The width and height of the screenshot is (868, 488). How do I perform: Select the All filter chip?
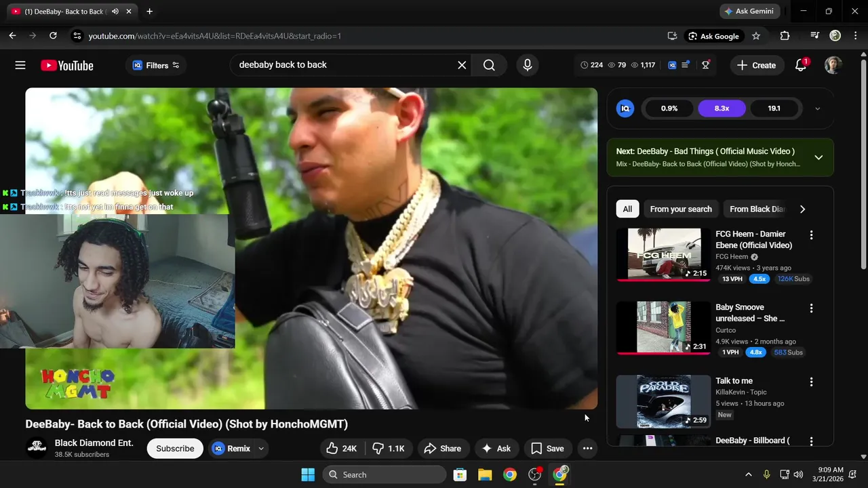click(x=627, y=209)
